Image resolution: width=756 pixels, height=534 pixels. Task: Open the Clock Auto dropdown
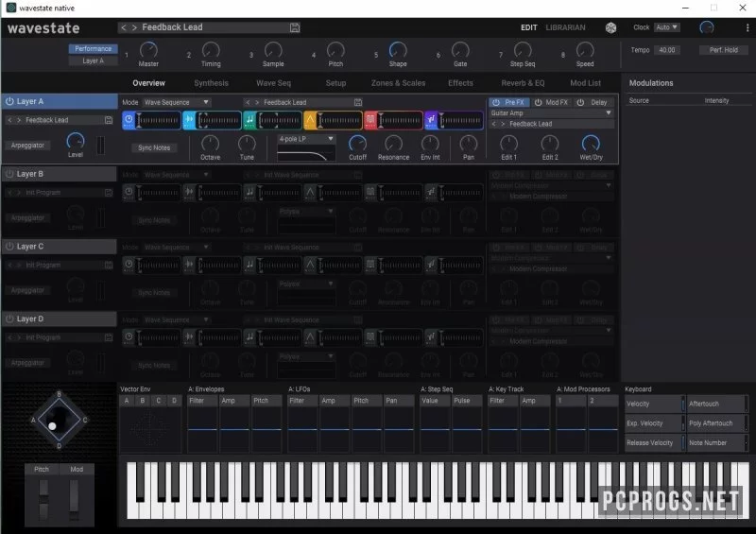[x=667, y=27]
